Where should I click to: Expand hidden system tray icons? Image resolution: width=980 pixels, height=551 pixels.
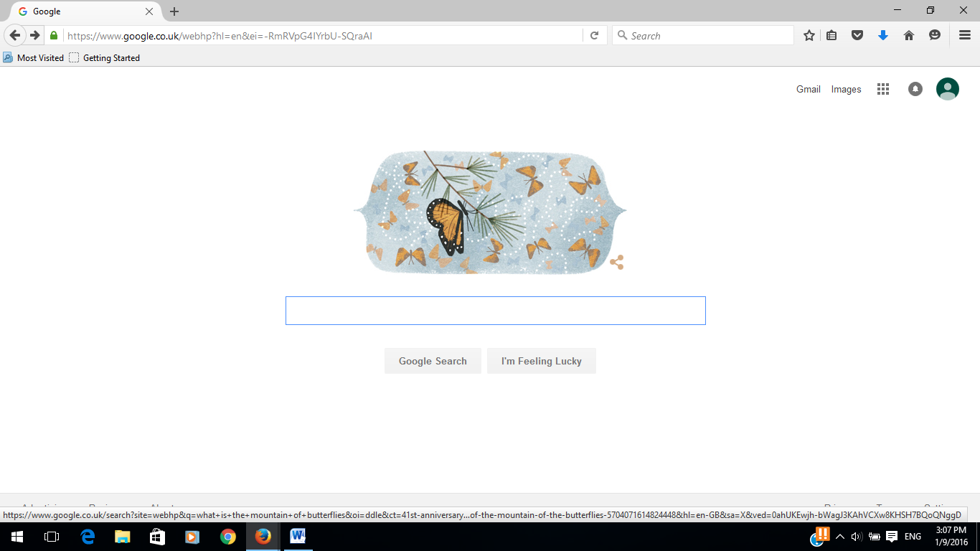pyautogui.click(x=839, y=537)
